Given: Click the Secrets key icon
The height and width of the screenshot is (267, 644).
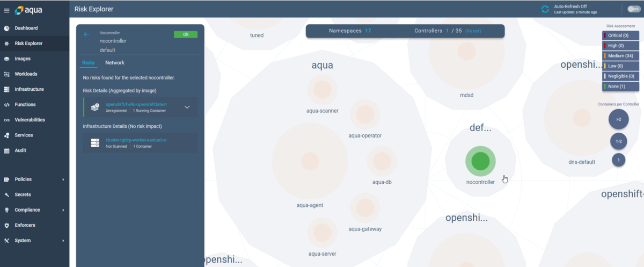Looking at the screenshot, I should click(6, 194).
